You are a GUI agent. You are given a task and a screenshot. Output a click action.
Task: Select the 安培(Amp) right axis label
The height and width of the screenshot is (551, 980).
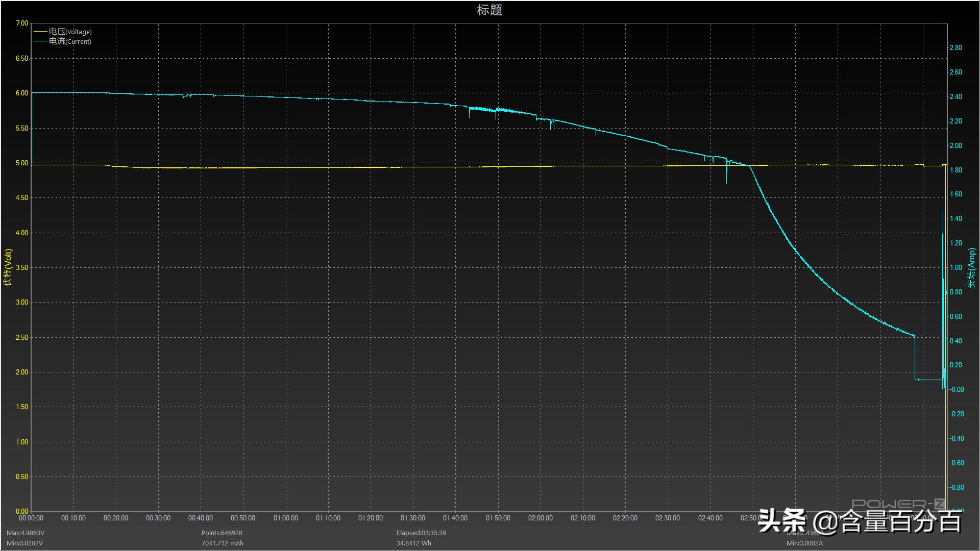coord(971,267)
